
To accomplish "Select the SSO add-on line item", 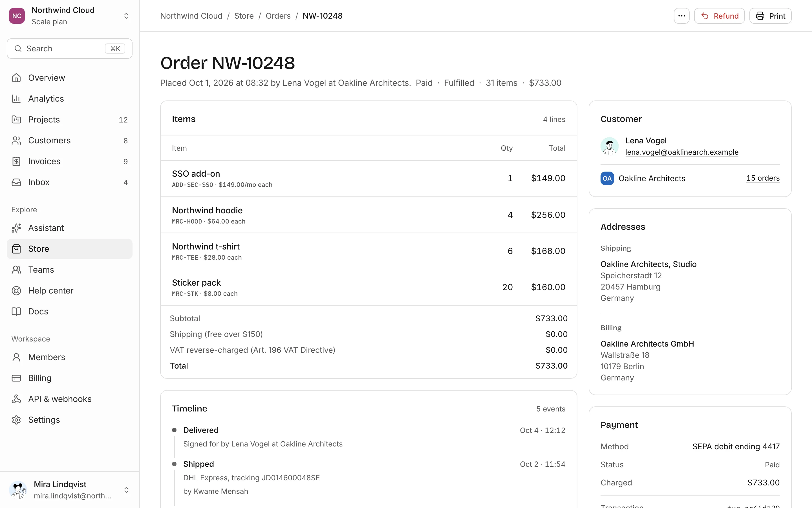I will (369, 178).
